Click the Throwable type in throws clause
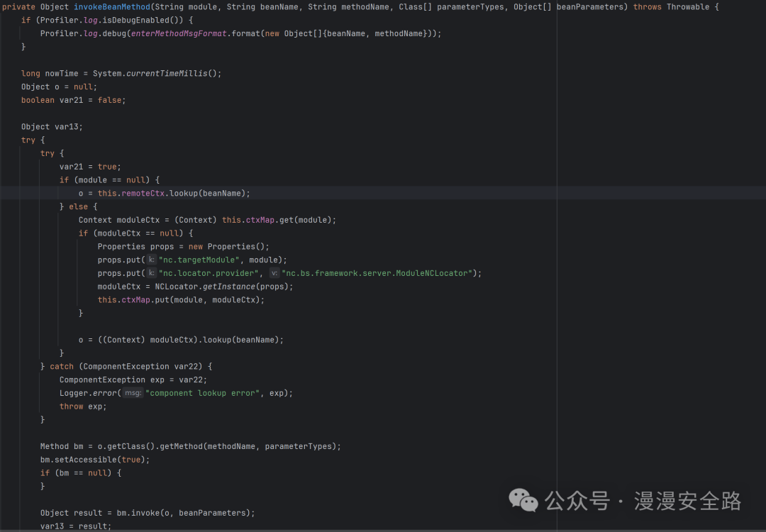 [x=687, y=6]
